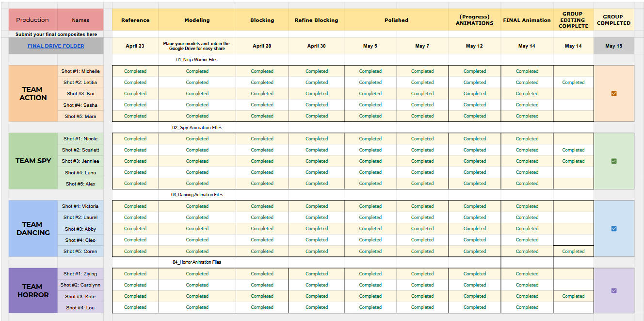Click the pink Production header cell
The image size is (644, 321).
coord(32,20)
